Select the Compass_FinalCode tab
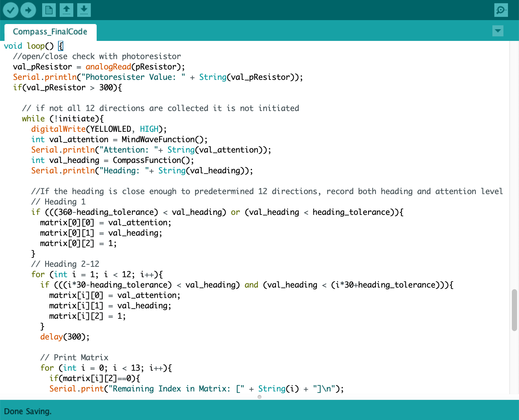The height and width of the screenshot is (420, 519). click(50, 32)
